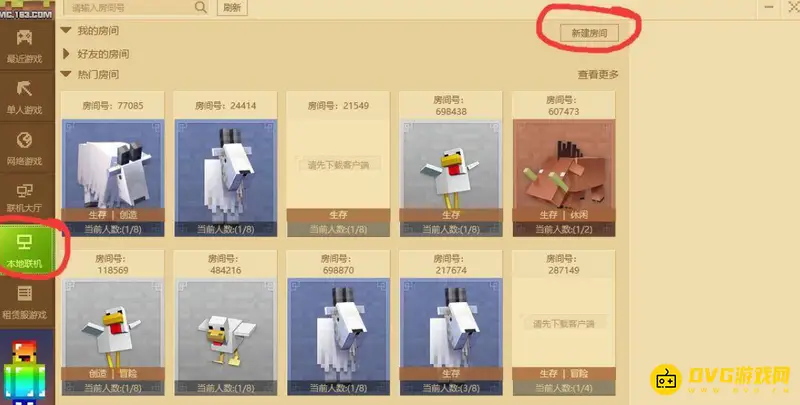Collapse 热门房间 section
This screenshot has width=800, height=405.
tap(65, 74)
